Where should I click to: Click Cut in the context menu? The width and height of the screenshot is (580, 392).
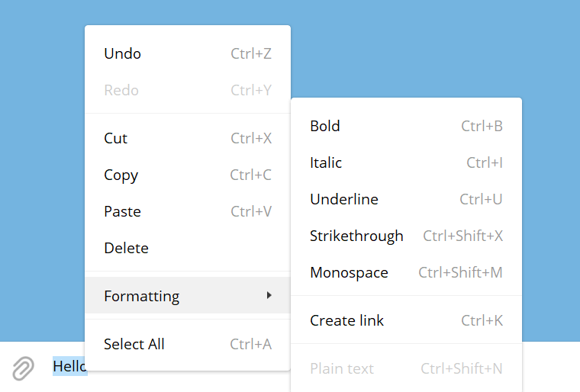[x=116, y=139]
